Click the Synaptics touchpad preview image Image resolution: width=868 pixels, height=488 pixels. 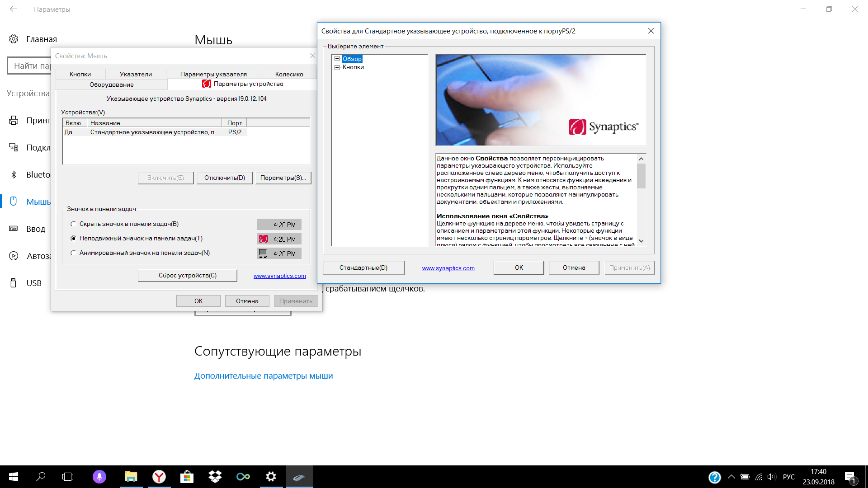pyautogui.click(x=541, y=100)
